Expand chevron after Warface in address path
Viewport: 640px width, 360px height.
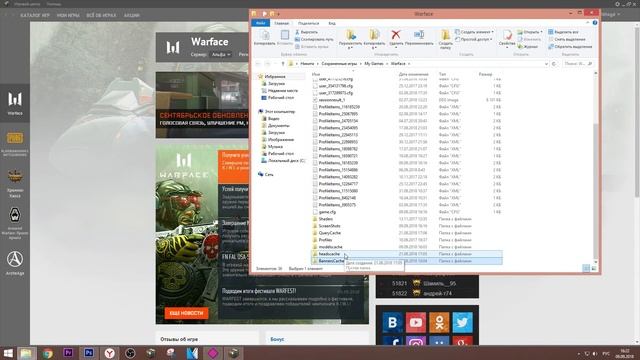pyautogui.click(x=409, y=64)
